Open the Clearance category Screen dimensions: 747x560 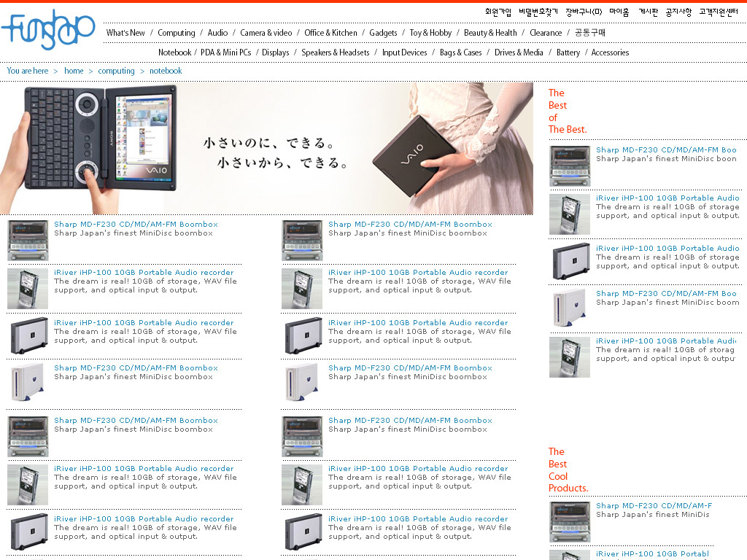(x=546, y=33)
